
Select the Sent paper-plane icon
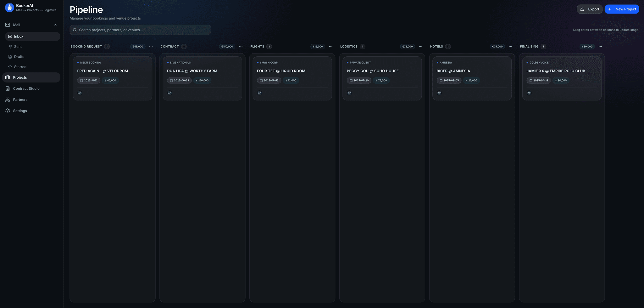point(10,46)
